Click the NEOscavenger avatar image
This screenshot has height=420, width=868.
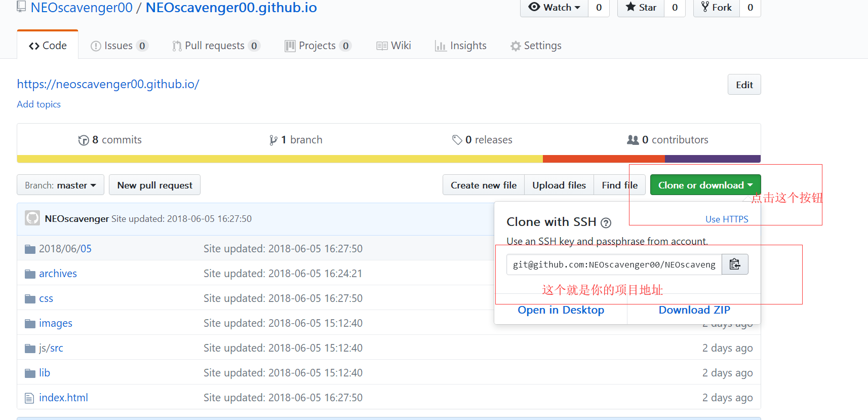pos(32,218)
